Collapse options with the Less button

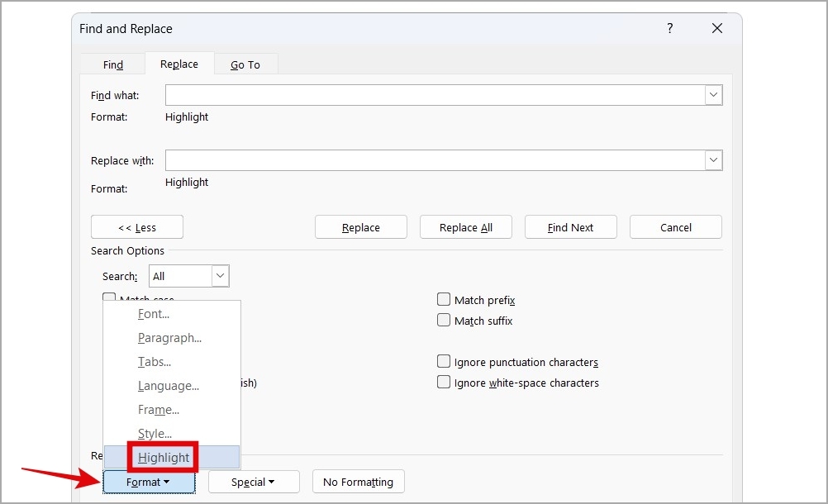point(137,227)
